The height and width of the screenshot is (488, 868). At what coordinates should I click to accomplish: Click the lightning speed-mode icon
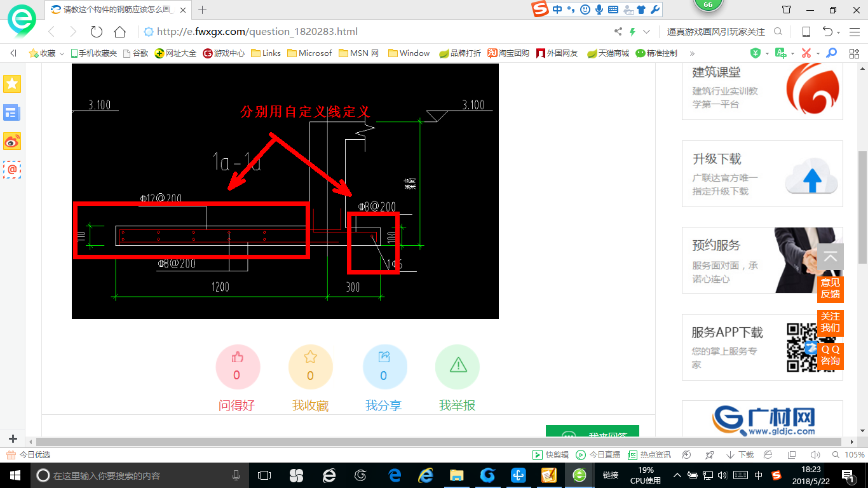point(632,32)
